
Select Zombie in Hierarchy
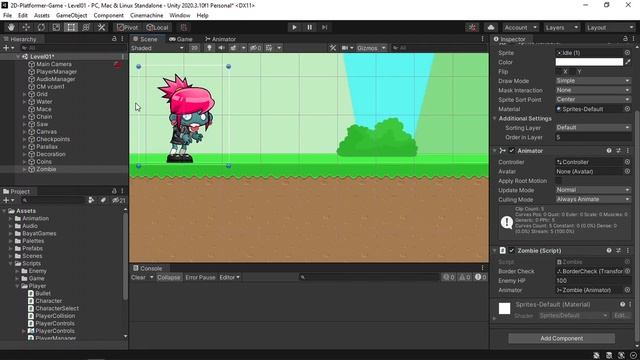[46, 169]
